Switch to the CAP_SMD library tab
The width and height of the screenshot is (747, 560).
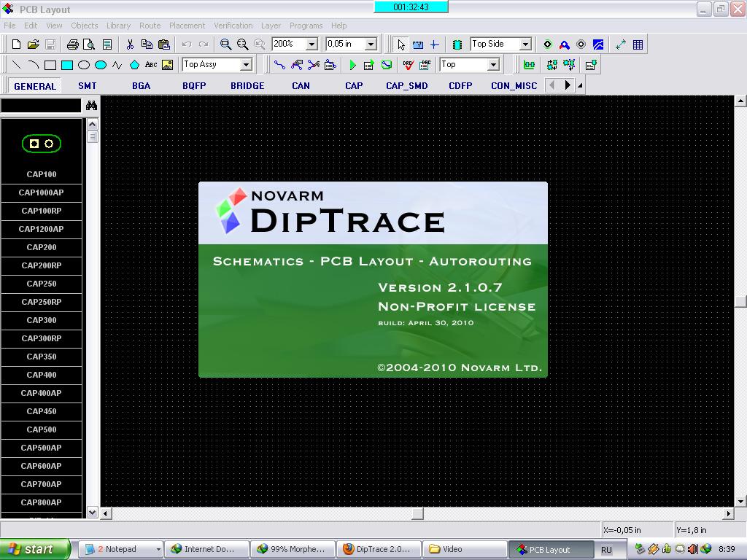click(x=407, y=86)
